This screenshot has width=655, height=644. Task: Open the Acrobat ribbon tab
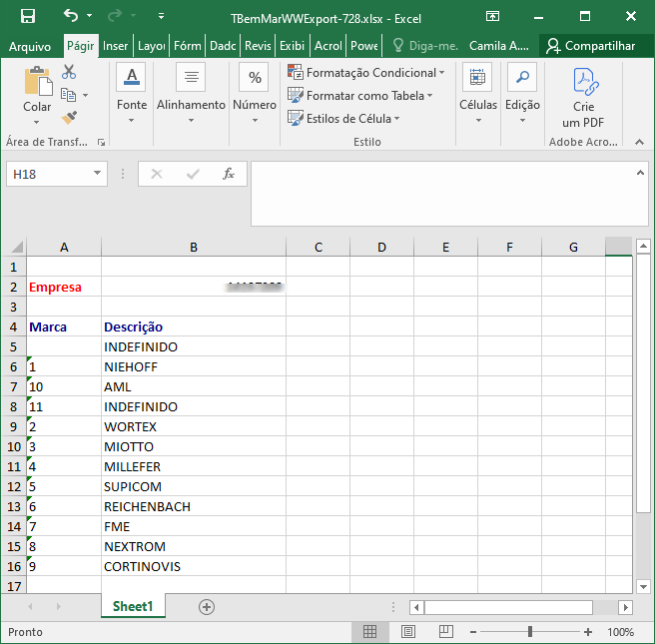pyautogui.click(x=327, y=46)
